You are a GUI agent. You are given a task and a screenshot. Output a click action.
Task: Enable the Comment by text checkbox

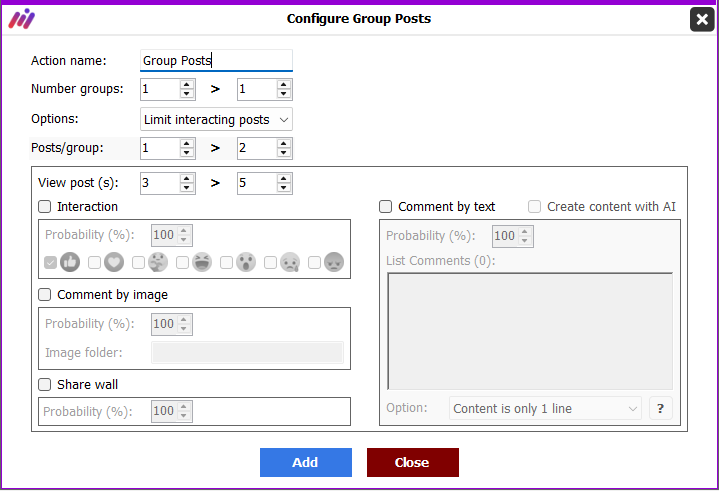[386, 207]
